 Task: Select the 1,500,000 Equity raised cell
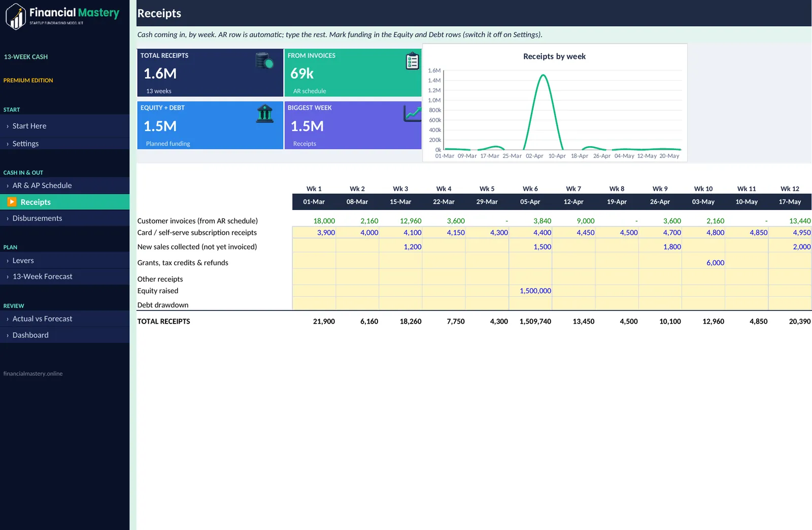point(530,291)
